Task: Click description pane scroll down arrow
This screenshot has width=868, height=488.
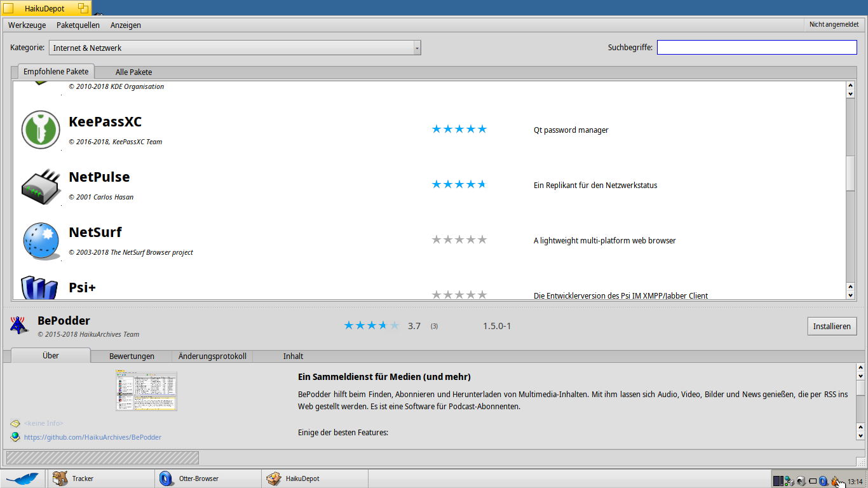Action: click(860, 437)
